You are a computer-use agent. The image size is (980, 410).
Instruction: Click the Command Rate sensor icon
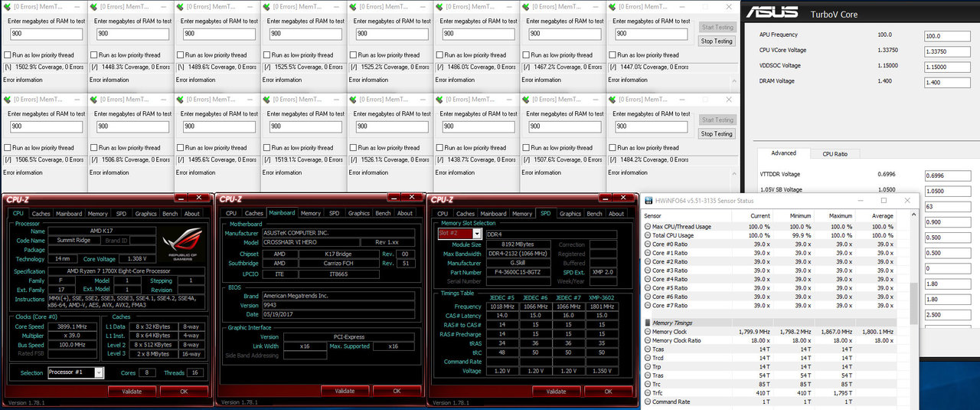click(x=647, y=402)
